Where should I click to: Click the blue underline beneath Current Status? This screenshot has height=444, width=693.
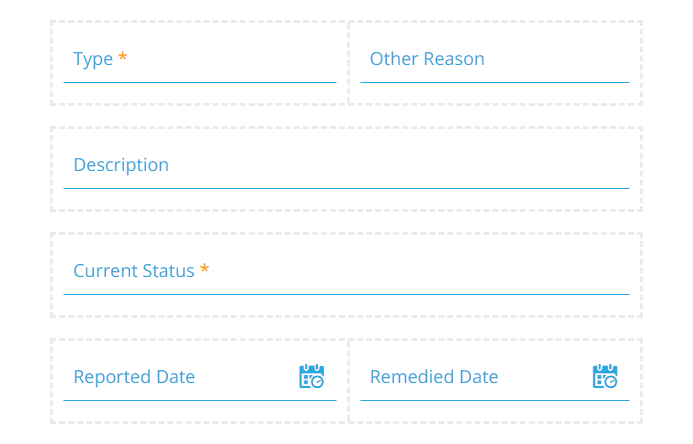click(346, 294)
